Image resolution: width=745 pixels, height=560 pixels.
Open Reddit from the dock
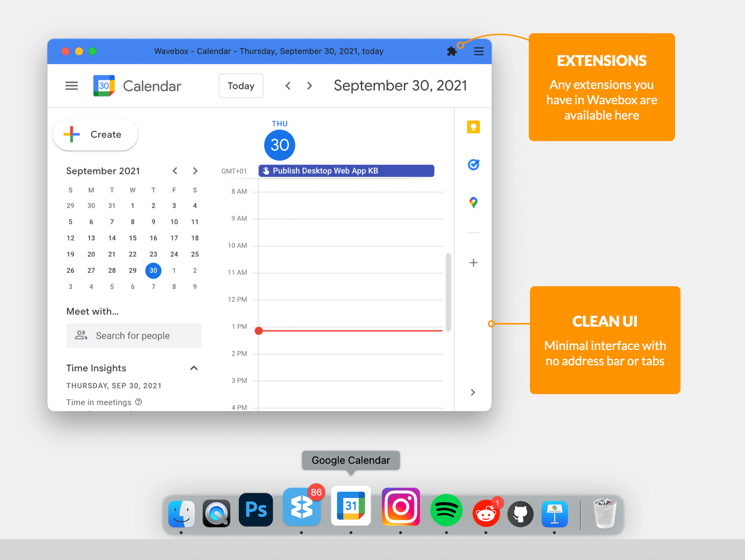point(486,513)
